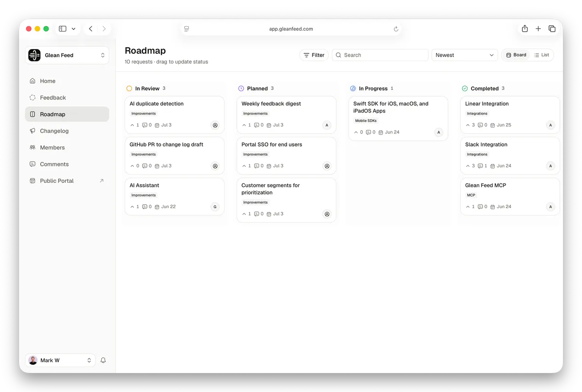Switch to Board view

coord(516,55)
